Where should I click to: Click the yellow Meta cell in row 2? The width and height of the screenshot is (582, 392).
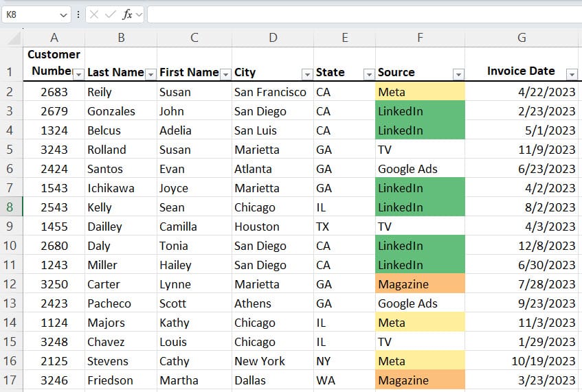(420, 91)
